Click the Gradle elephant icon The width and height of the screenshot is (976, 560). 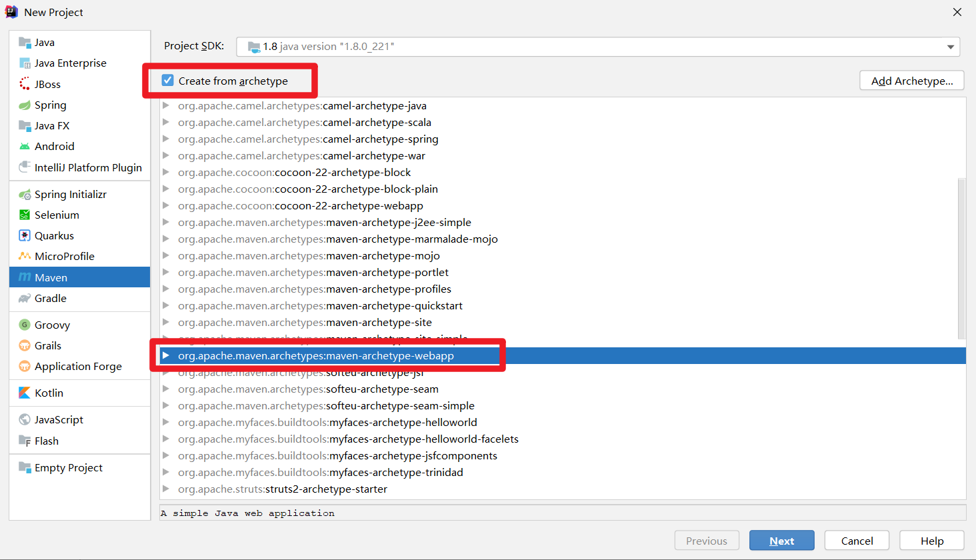(x=25, y=299)
